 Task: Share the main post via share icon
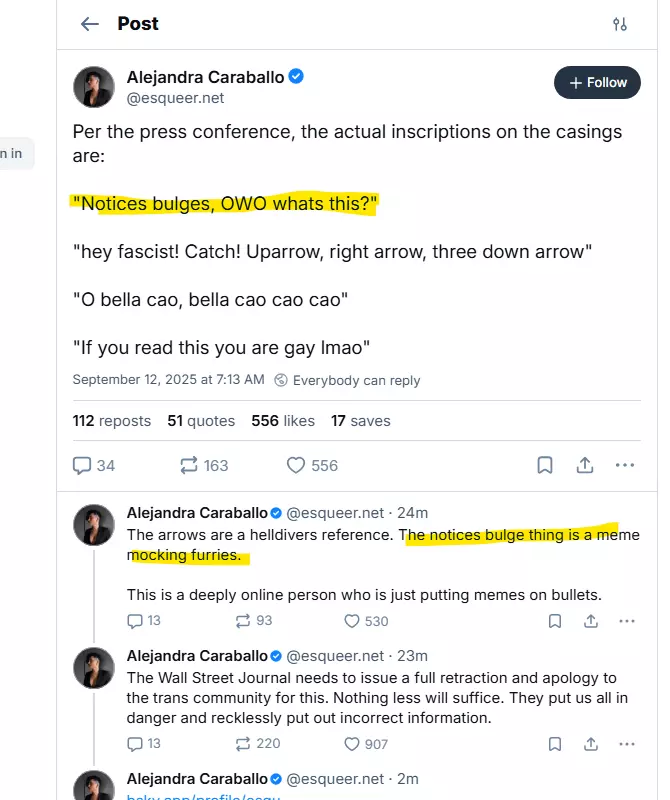[585, 465]
